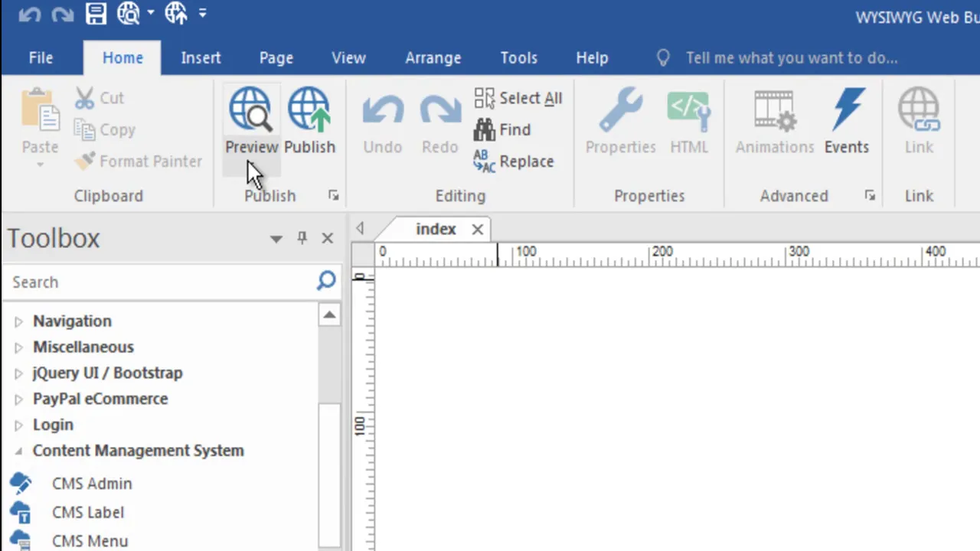Click Select All in Editing group

[x=518, y=98]
